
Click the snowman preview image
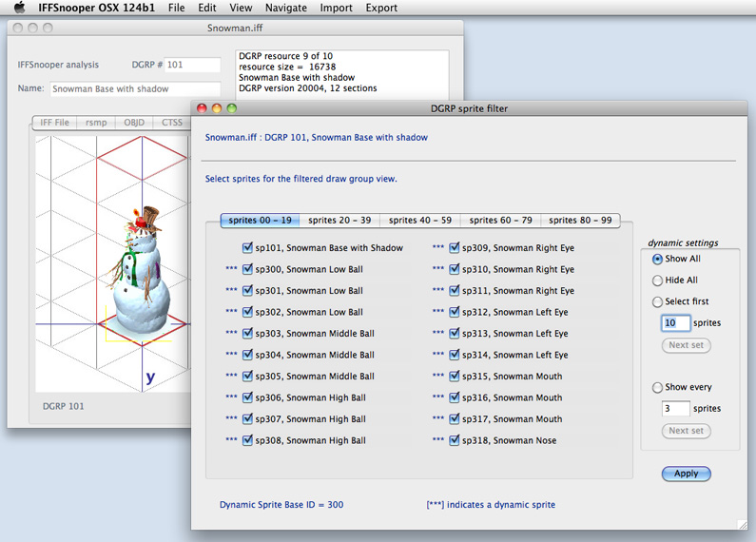(x=140, y=270)
